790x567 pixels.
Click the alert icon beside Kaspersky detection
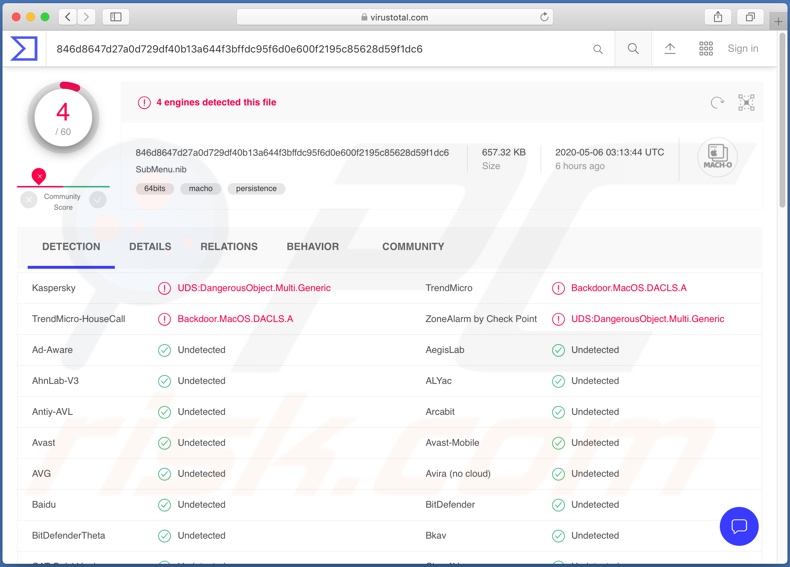164,288
